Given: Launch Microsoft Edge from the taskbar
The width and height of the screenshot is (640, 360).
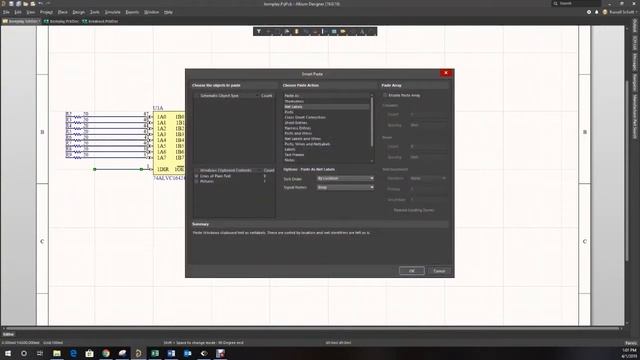Looking at the screenshot, I should 73,353.
